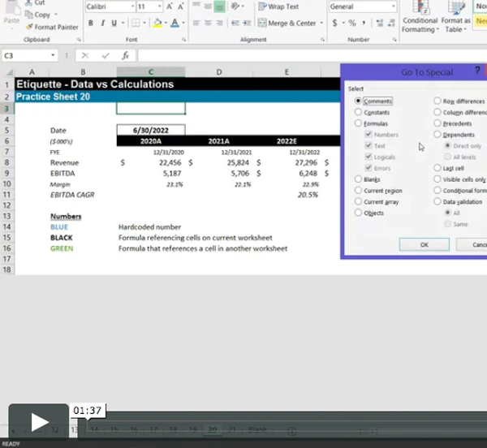Click the formula bar Enter checkmark

coord(106,55)
